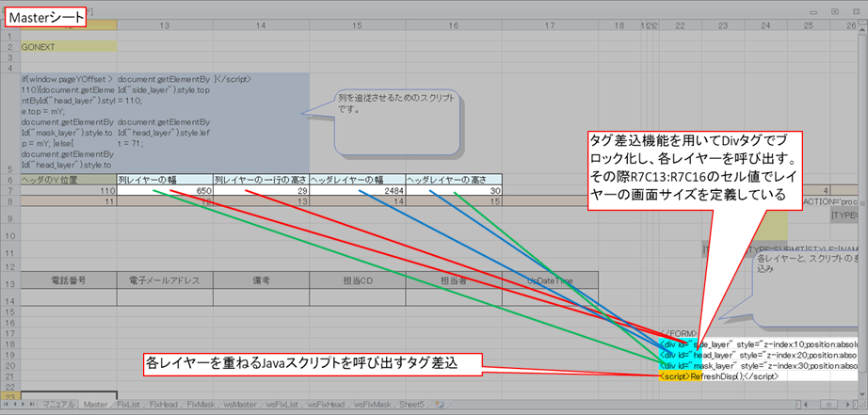
Task: Click the cell starting with if(window.pageYOffset
Action: (69, 123)
